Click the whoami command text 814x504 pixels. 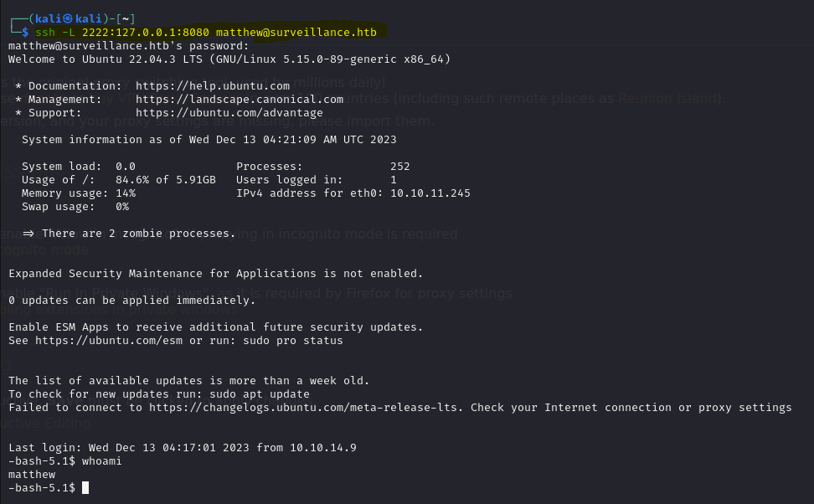tap(102, 461)
